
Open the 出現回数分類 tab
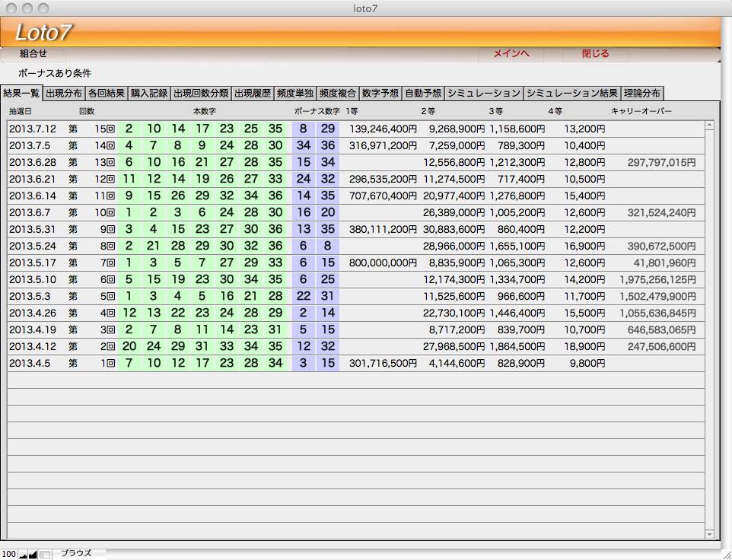(x=201, y=94)
